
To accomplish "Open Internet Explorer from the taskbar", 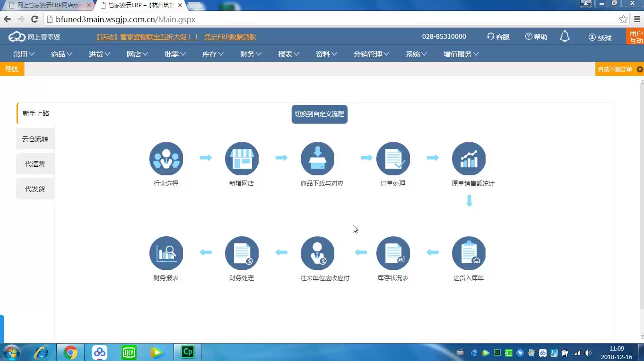I will click(42, 352).
